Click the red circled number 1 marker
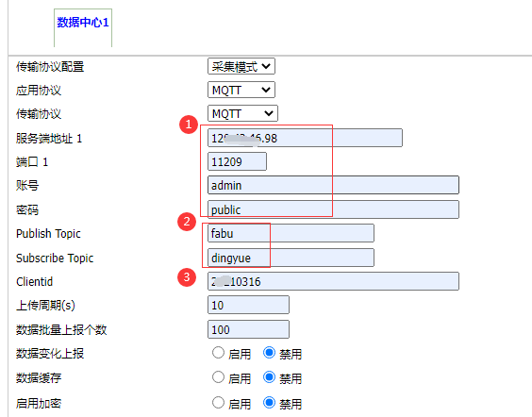This screenshot has width=532, height=417. click(189, 125)
